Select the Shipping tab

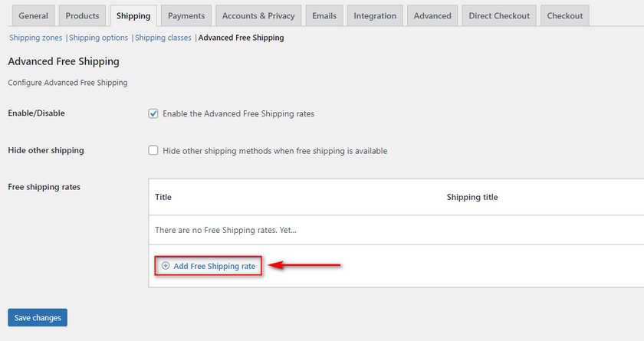[133, 15]
